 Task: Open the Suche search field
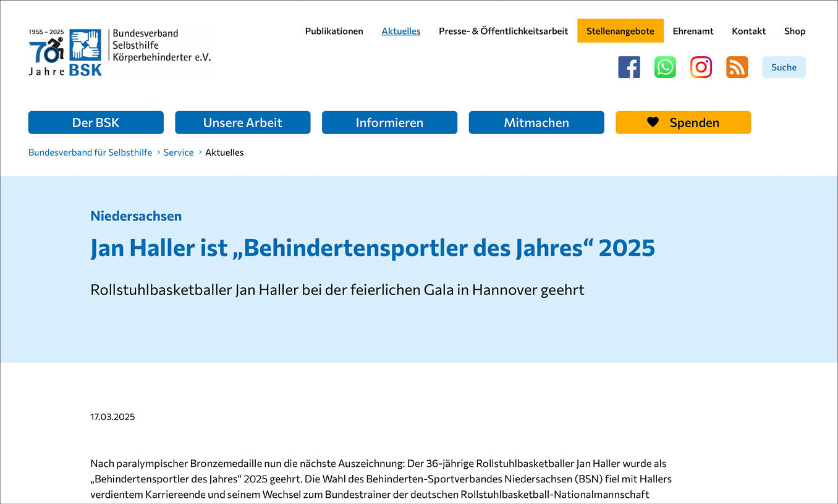784,67
